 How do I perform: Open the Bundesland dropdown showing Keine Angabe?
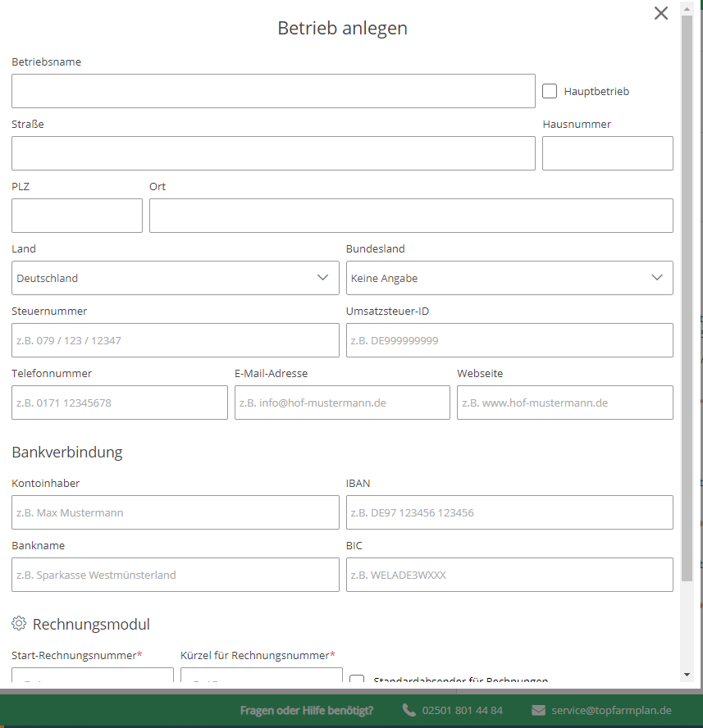pyautogui.click(x=509, y=278)
